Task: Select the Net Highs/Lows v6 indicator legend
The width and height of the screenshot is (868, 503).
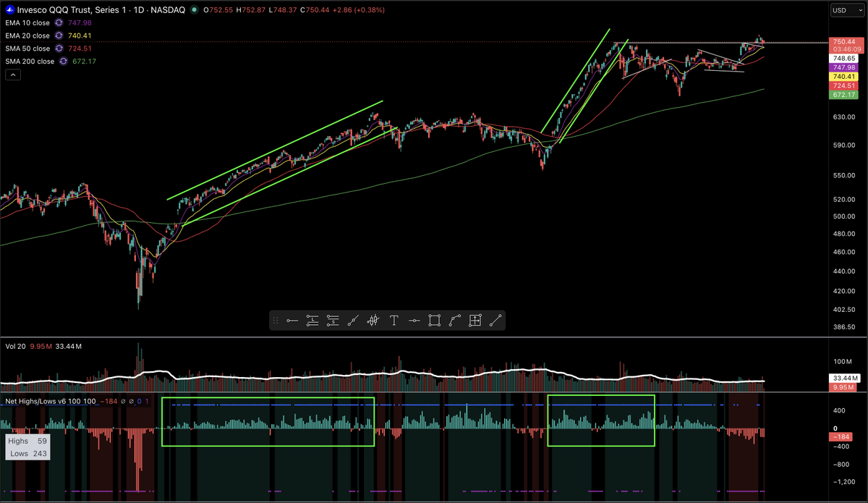Action: click(51, 400)
